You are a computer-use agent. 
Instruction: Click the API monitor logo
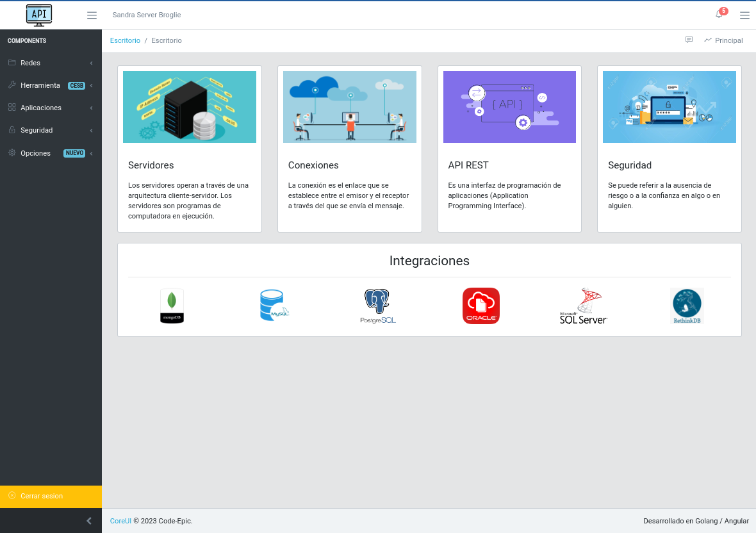39,15
